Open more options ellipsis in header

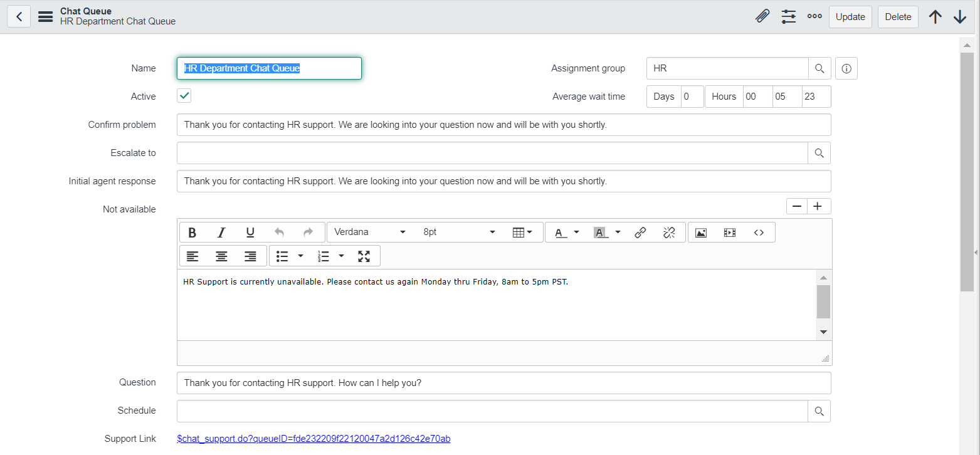(814, 17)
